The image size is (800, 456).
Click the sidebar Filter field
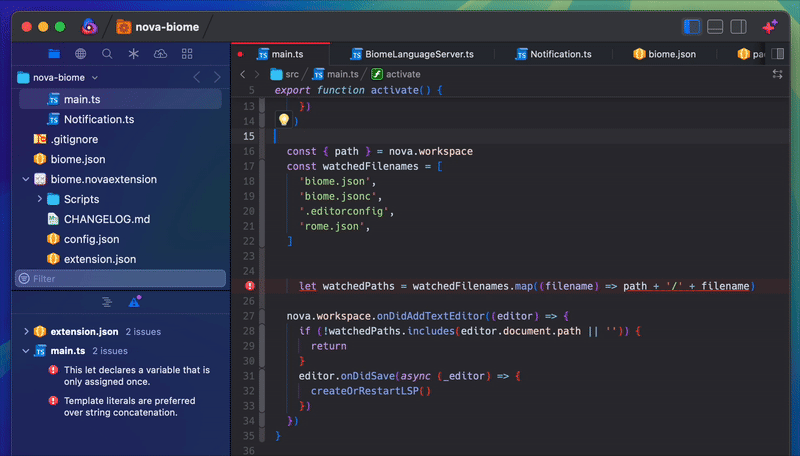[120, 278]
